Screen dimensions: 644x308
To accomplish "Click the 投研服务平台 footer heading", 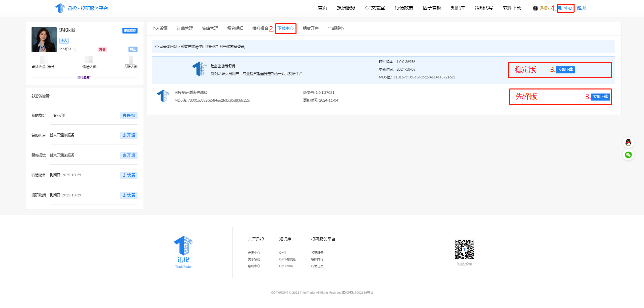I will pyautogui.click(x=323, y=239).
